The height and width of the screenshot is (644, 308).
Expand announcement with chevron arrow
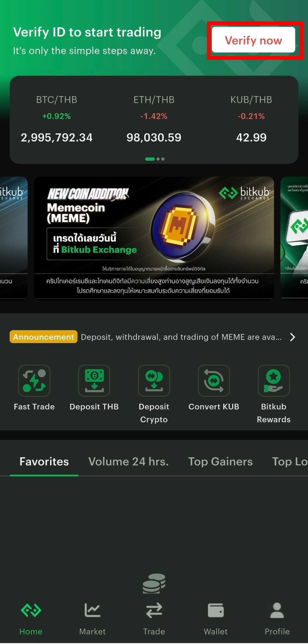tap(293, 337)
